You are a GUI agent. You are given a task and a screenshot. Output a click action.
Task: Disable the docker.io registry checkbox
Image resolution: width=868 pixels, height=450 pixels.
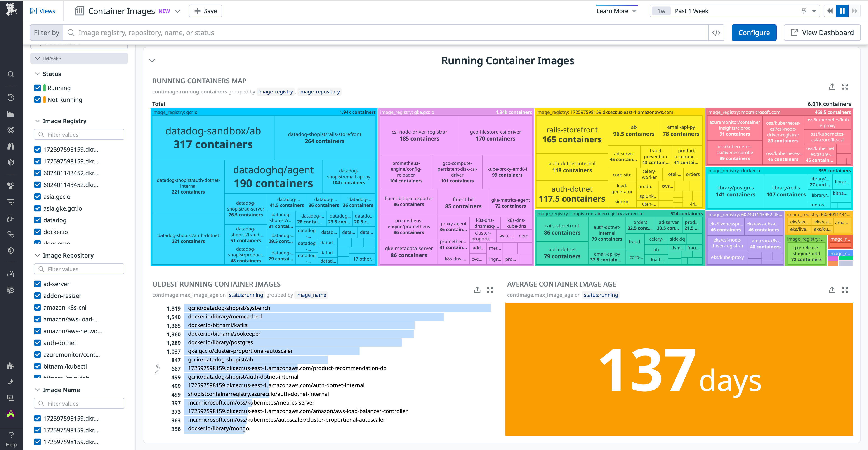(37, 232)
